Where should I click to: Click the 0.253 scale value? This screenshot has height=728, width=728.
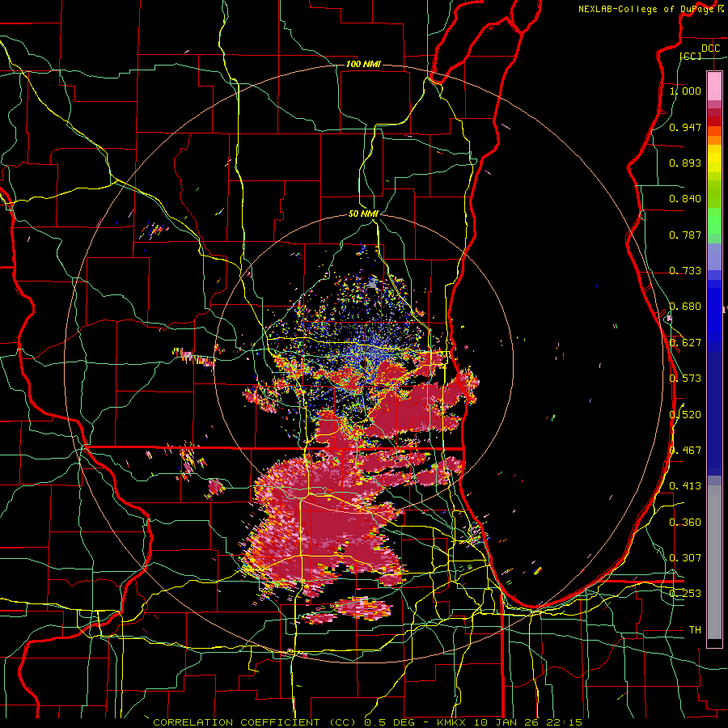point(685,594)
